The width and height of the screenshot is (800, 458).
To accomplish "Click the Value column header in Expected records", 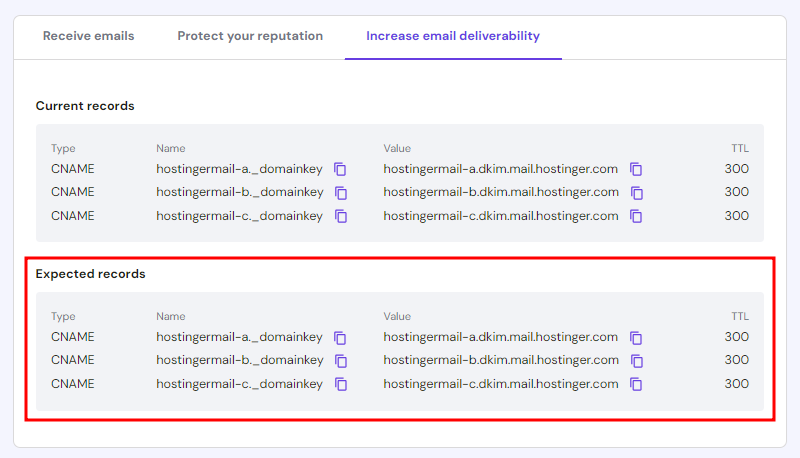I will [x=397, y=316].
